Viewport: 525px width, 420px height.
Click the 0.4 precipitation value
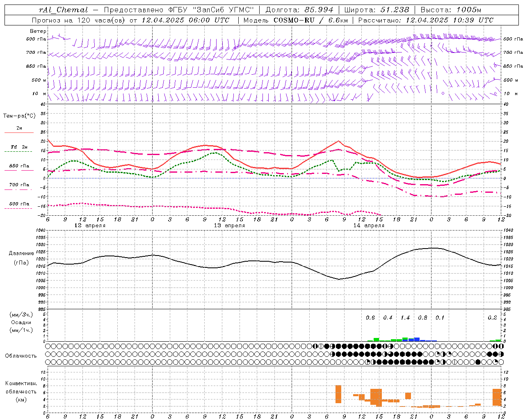pyautogui.click(x=388, y=318)
